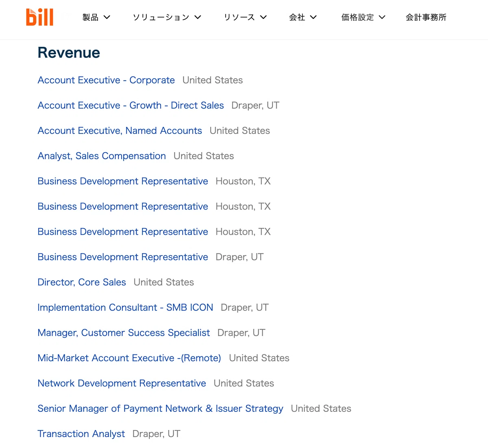
Task: Open the 価格設定 menu chevron
Action: pos(382,17)
